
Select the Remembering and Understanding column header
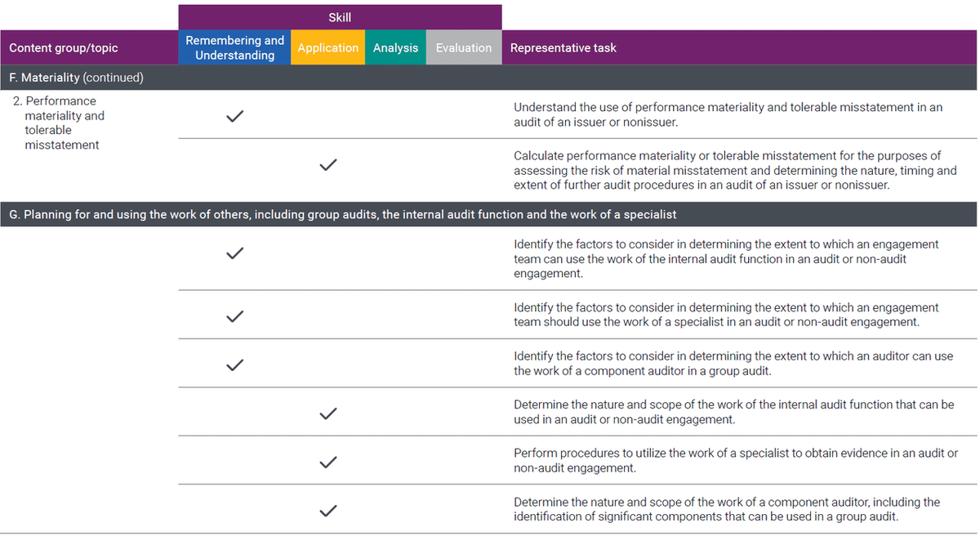tap(234, 47)
